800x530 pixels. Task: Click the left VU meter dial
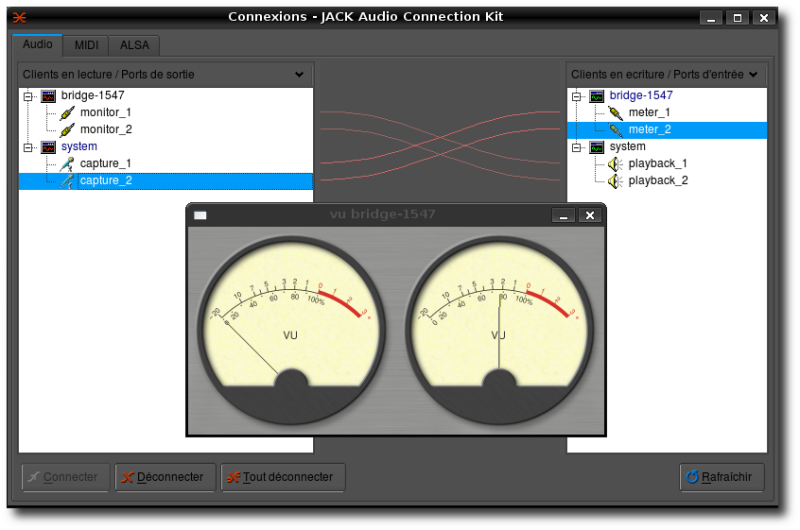[x=291, y=330]
